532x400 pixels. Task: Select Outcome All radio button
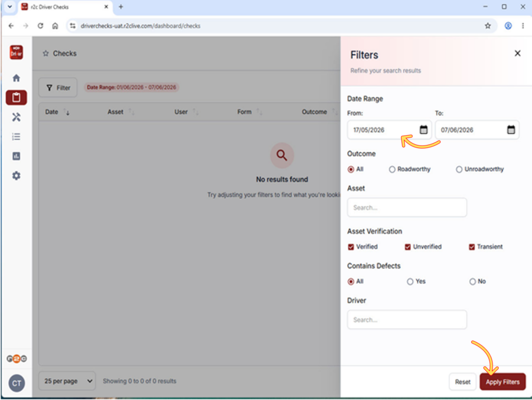351,169
